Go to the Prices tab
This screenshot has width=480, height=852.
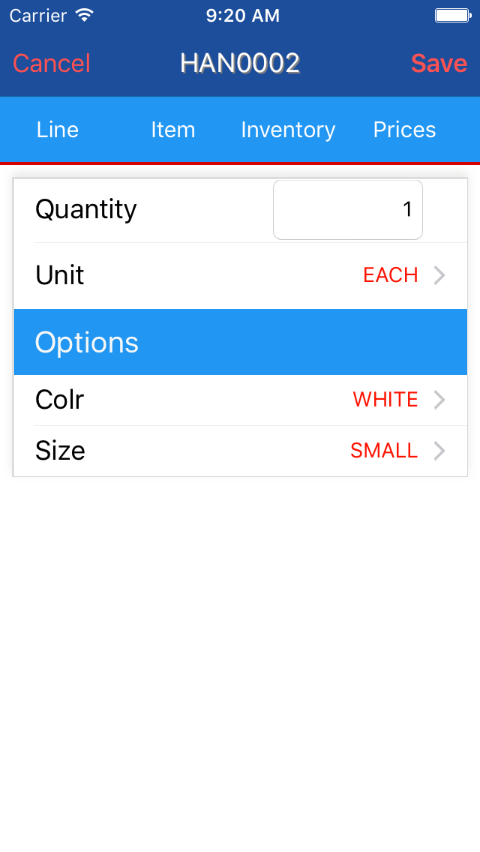click(404, 130)
